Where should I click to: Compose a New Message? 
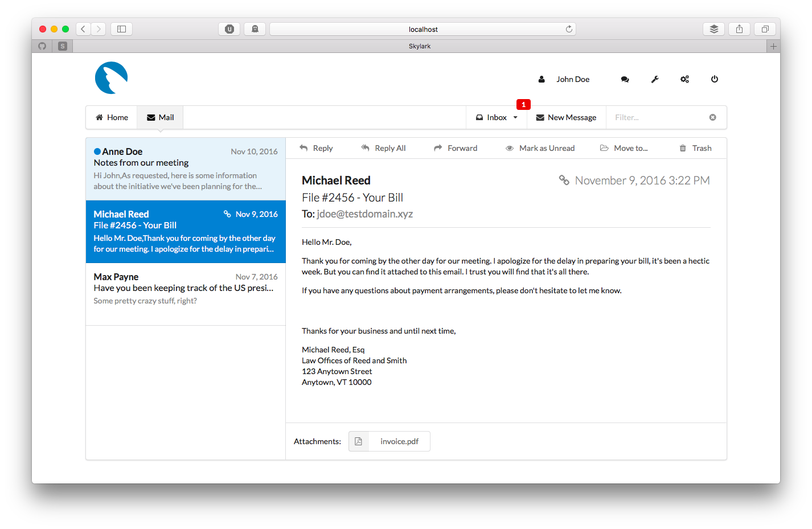pos(566,117)
